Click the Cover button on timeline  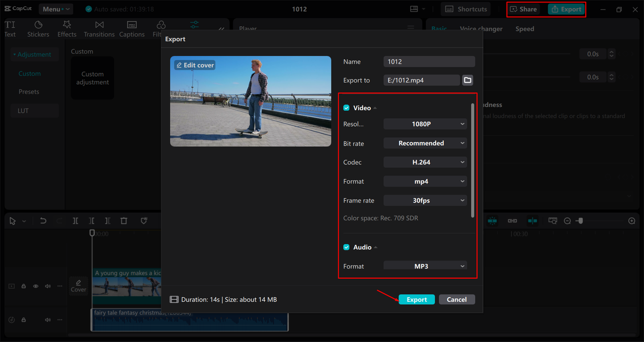tap(78, 286)
